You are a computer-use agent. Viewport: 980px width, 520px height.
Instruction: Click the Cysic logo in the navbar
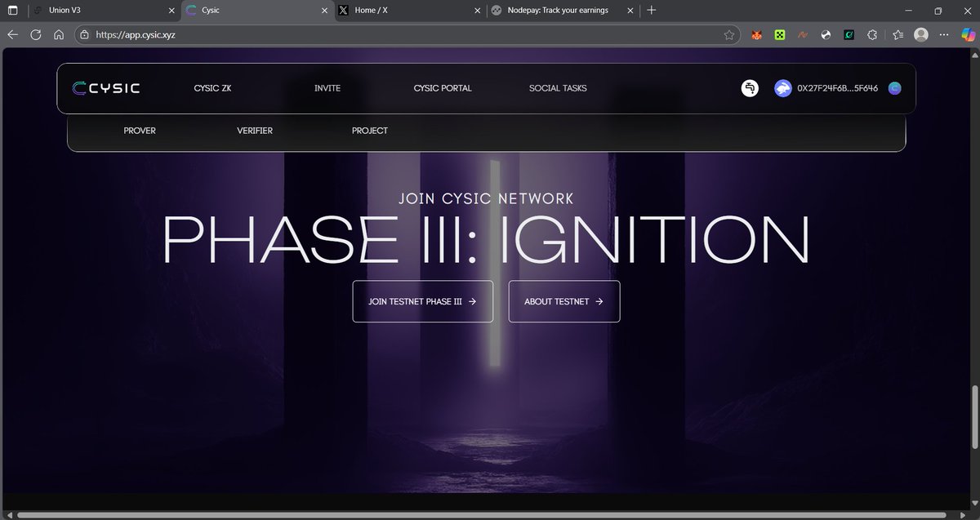105,88
